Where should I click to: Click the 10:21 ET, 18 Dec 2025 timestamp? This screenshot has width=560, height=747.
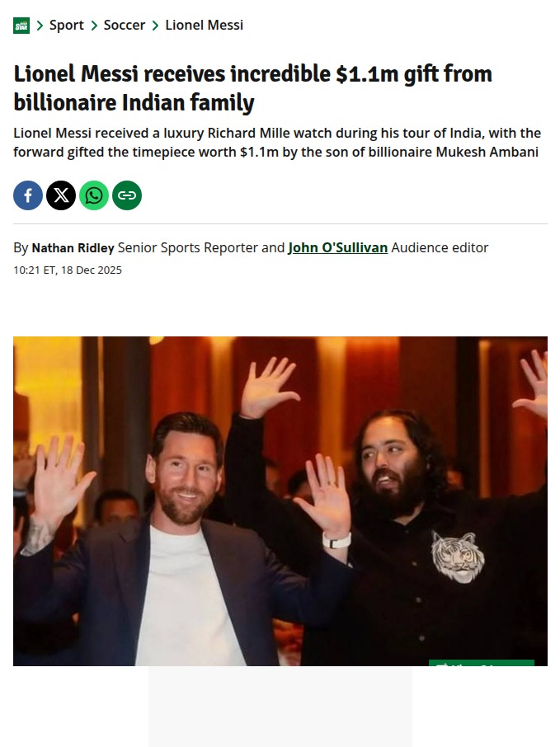coord(68,270)
